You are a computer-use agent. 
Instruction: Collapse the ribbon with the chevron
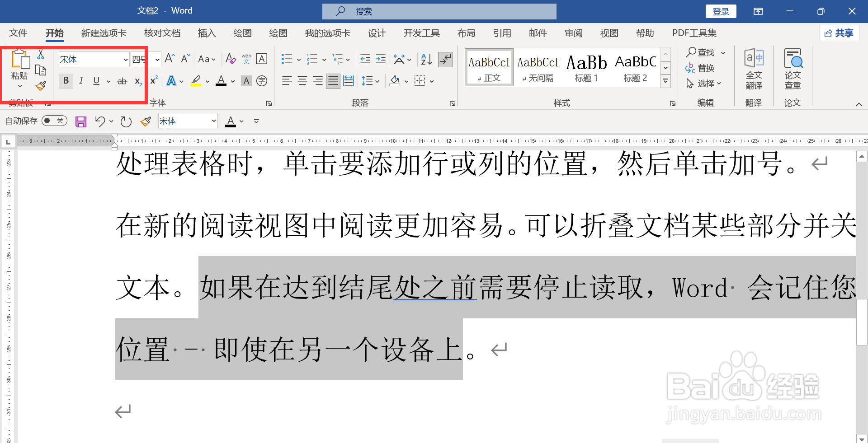[x=859, y=104]
